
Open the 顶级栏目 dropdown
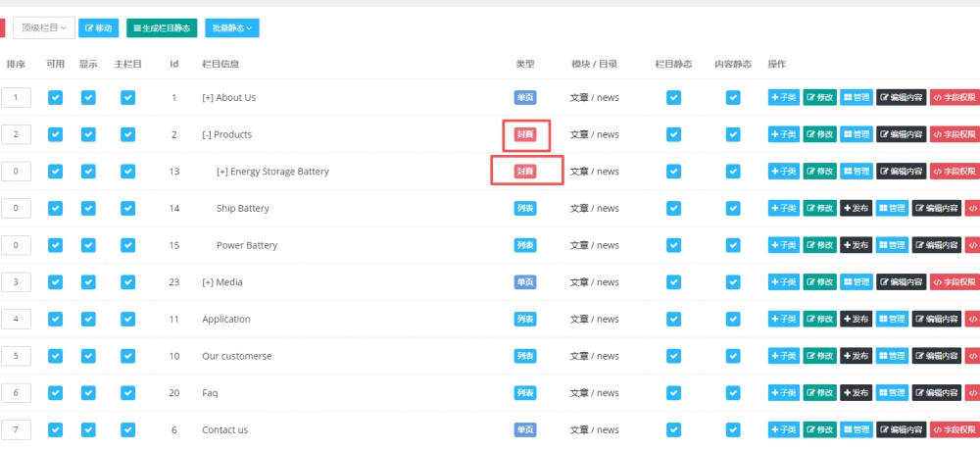pos(44,27)
